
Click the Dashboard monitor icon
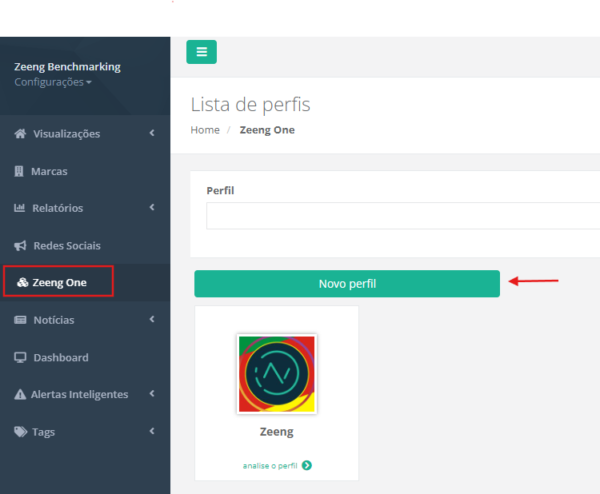pos(20,358)
